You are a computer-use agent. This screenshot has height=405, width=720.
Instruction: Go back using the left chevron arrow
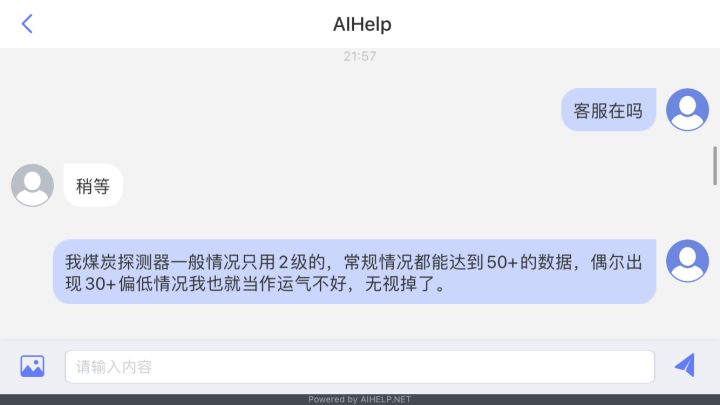27,24
